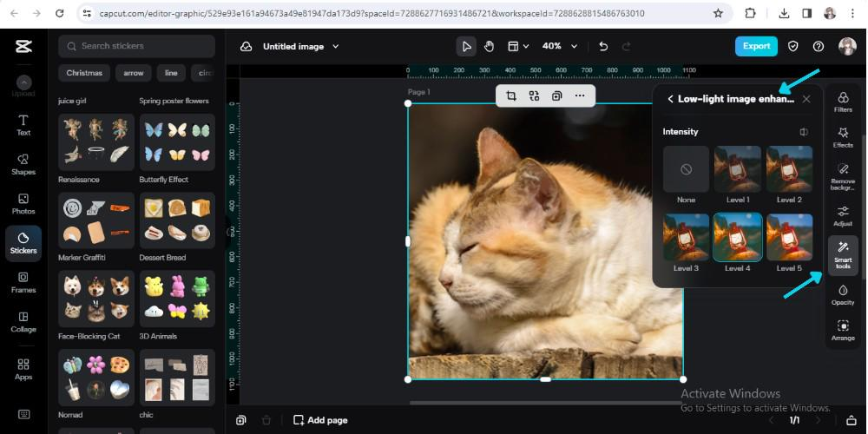Open the Frames panel
868x434 pixels.
[23, 282]
